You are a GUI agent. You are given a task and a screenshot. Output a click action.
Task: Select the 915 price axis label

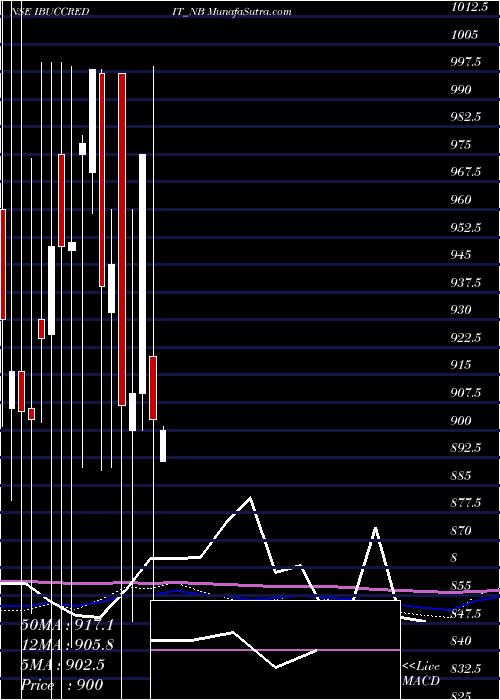(461, 365)
